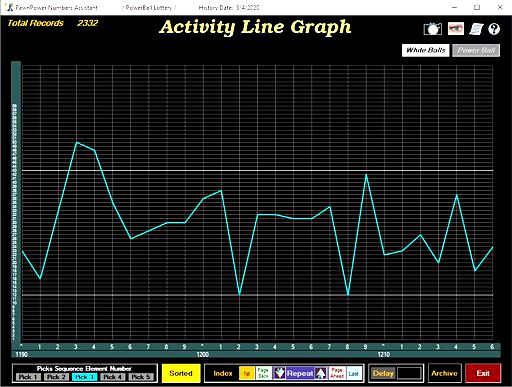Click the down arrow beside Repeat

pos(279,373)
